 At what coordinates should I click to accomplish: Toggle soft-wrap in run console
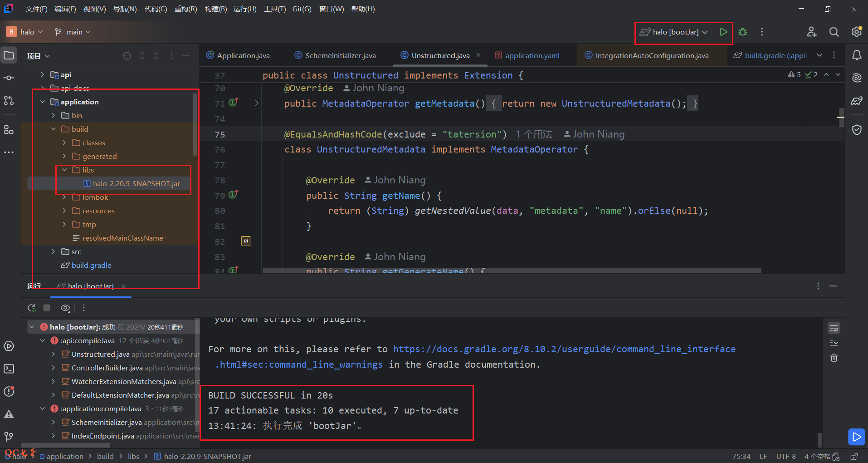[x=834, y=328]
